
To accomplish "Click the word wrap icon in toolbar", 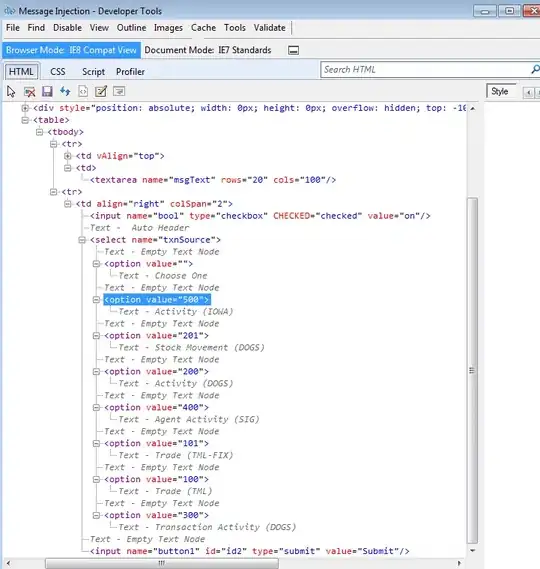I will 119,91.
